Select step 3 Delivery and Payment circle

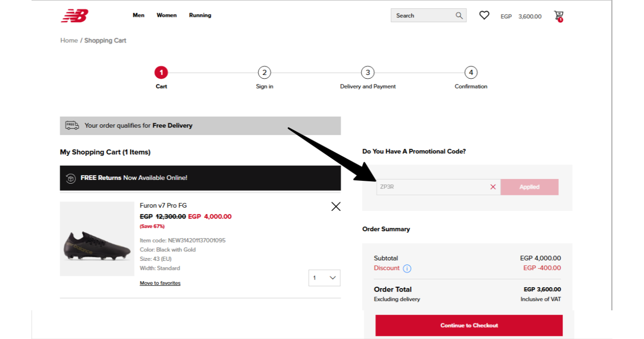pyautogui.click(x=368, y=73)
